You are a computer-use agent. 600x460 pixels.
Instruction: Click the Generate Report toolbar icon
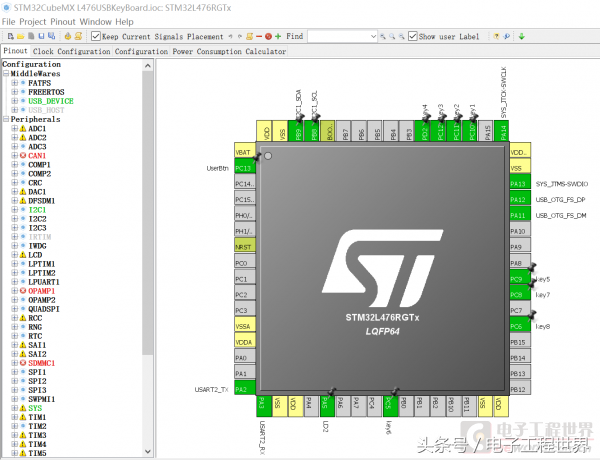point(78,36)
